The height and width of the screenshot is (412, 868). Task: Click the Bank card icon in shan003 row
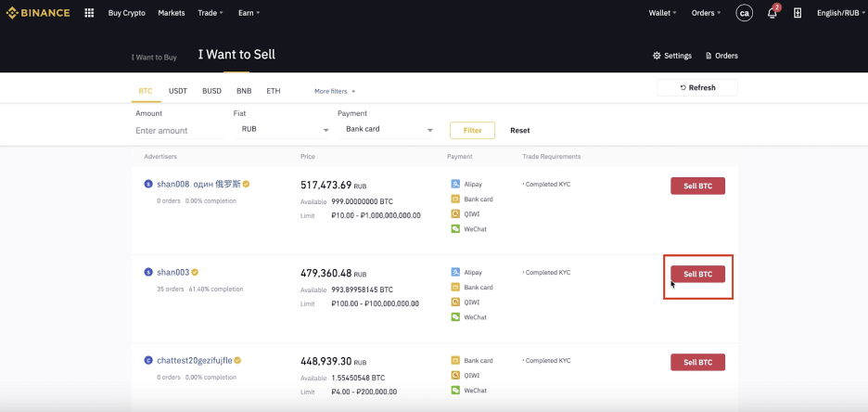tap(455, 287)
